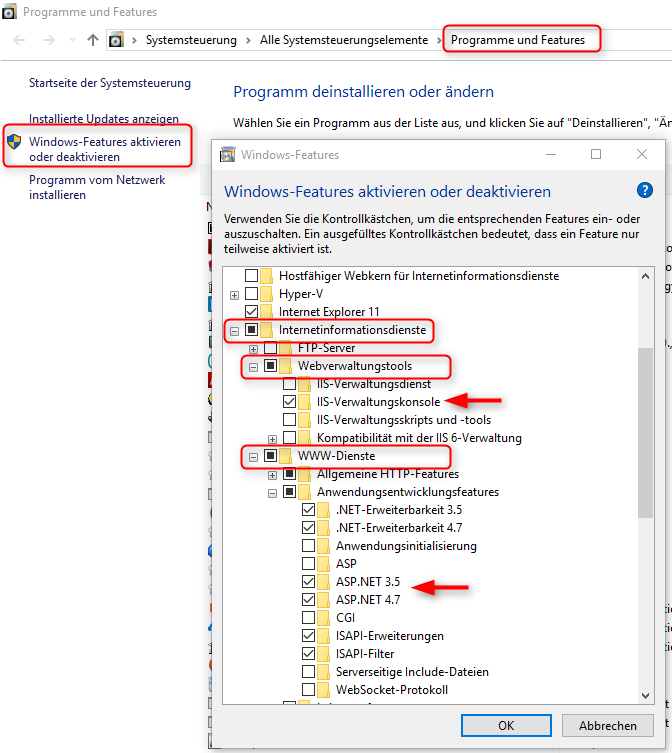The width and height of the screenshot is (672, 753).
Task: Click the scroll up arrow of feature list
Action: click(x=645, y=276)
